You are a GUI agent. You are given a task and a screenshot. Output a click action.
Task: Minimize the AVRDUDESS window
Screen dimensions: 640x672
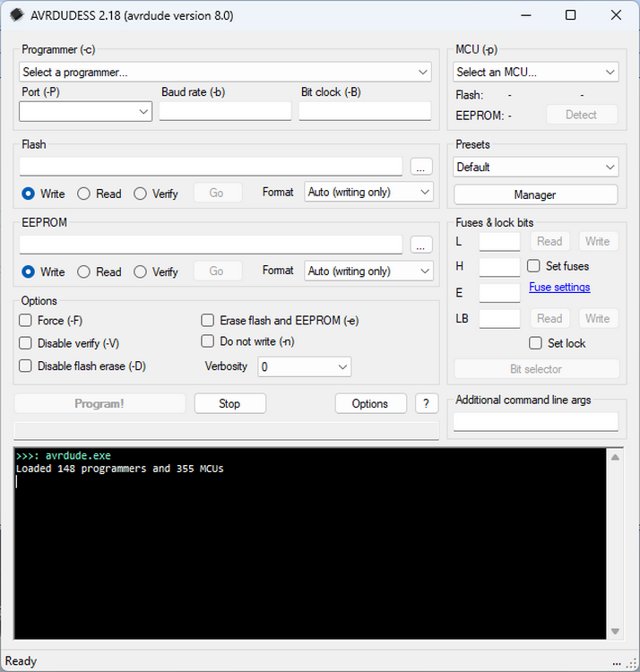pyautogui.click(x=526, y=15)
